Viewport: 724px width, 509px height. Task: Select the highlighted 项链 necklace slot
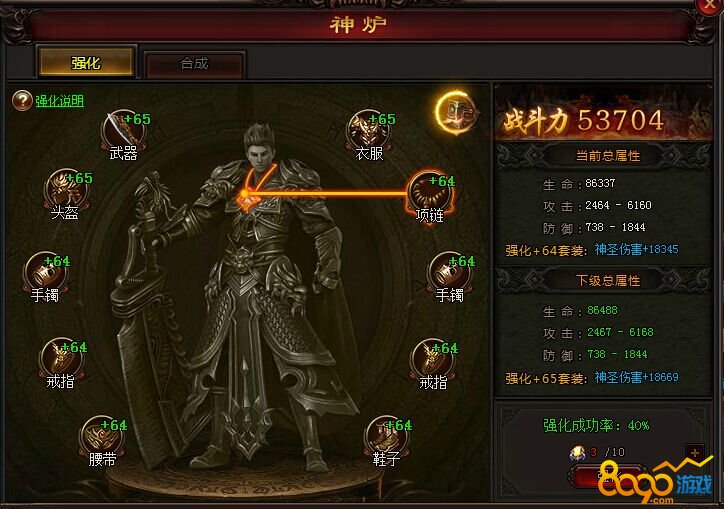point(430,193)
